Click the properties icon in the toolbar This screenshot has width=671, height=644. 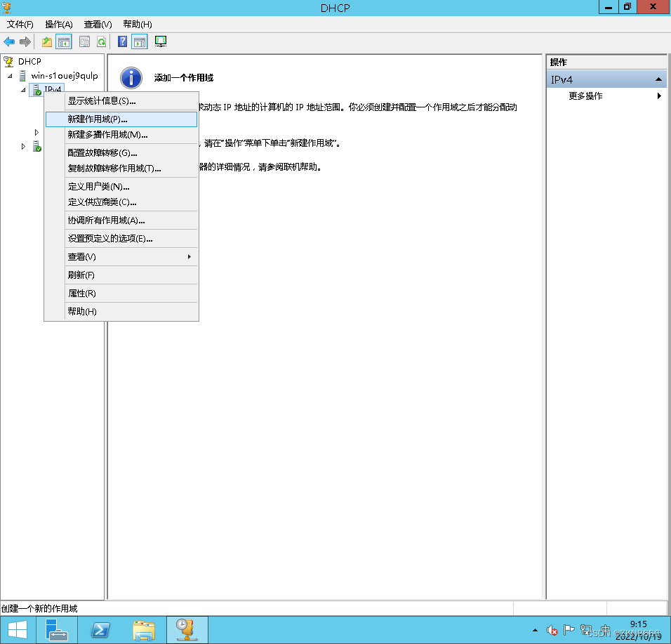point(84,41)
